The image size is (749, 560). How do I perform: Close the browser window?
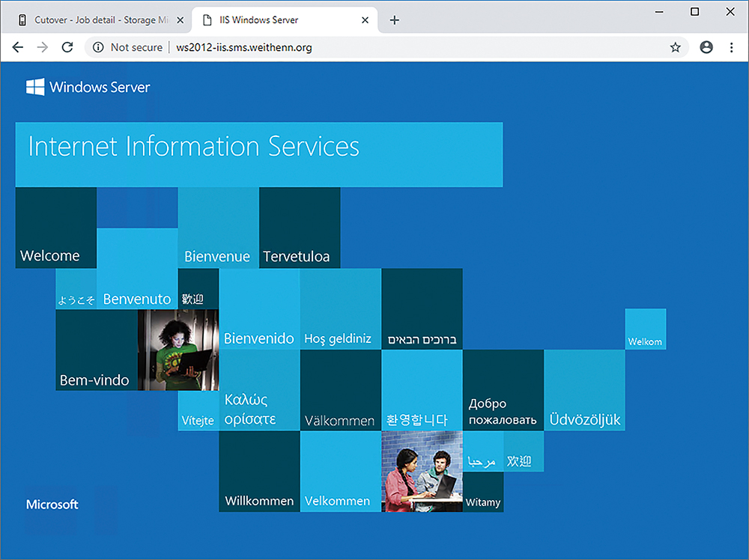pos(730,12)
